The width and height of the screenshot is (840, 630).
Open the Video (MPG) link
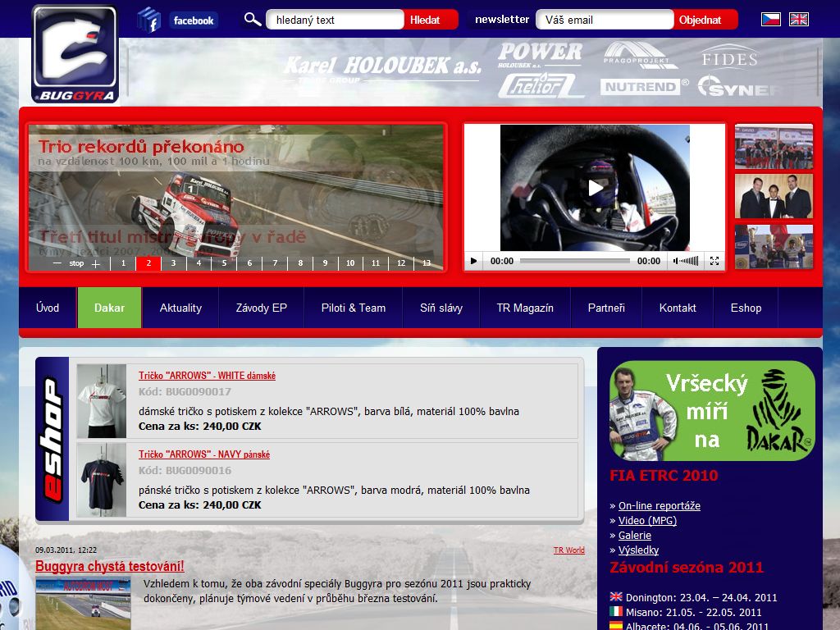click(x=648, y=521)
